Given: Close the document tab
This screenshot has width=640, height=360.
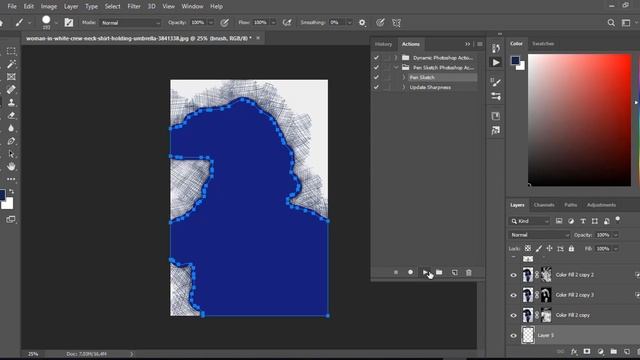Looking at the screenshot, I should (258, 38).
